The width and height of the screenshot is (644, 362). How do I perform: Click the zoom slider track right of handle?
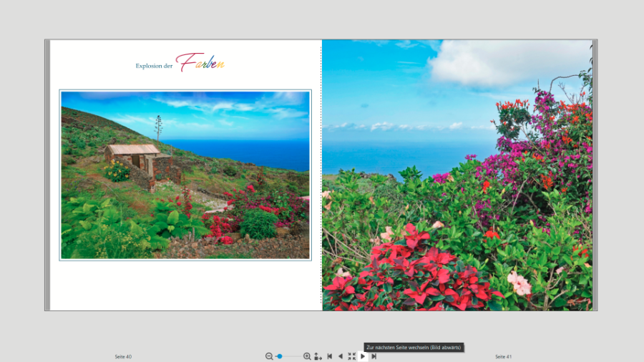pyautogui.click(x=293, y=356)
